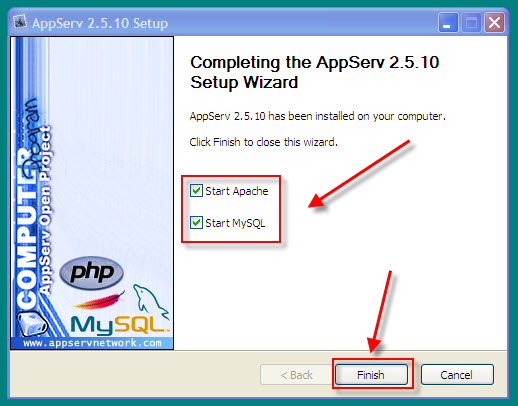Viewport: 518px width, 406px height.
Task: Click the AppServ installer icon in title bar
Action: 20,22
